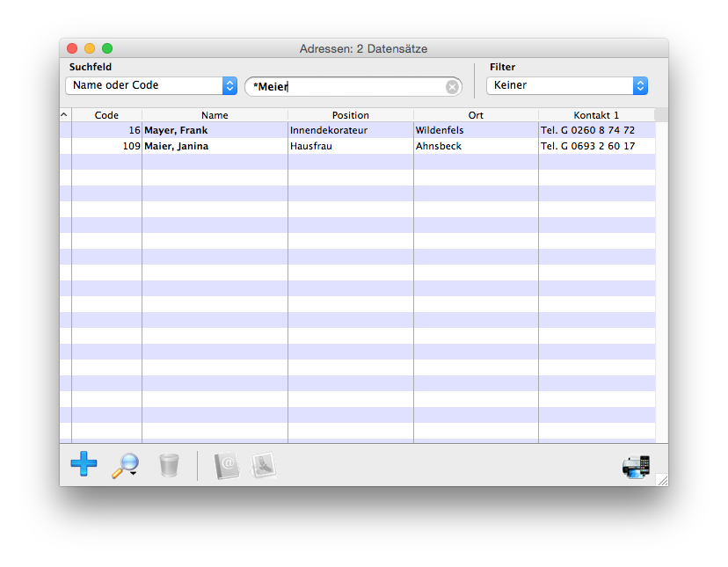Clear the search field using the X icon

click(x=452, y=86)
